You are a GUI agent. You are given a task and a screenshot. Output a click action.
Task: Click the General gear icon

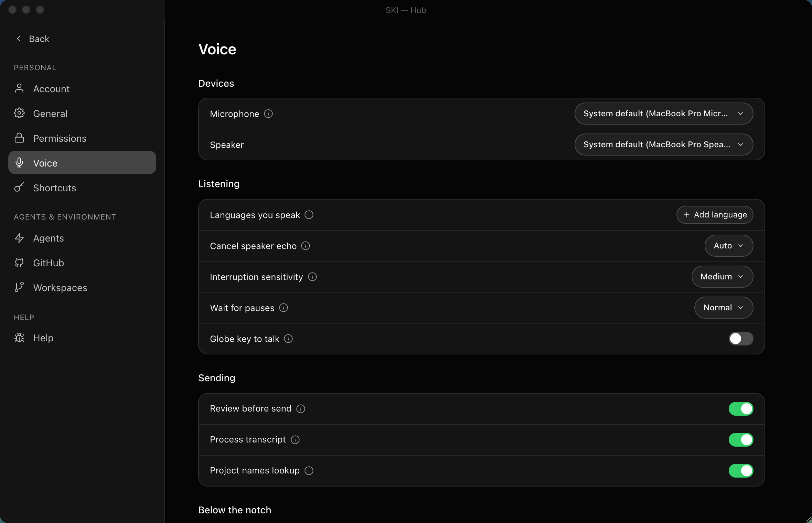(x=19, y=113)
